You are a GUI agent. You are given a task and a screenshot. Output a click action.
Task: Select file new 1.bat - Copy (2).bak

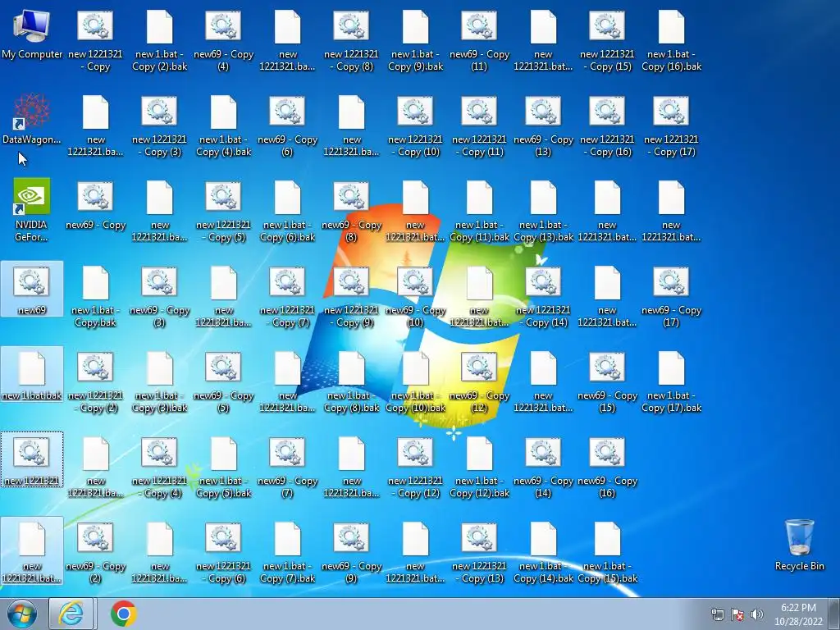(x=160, y=41)
